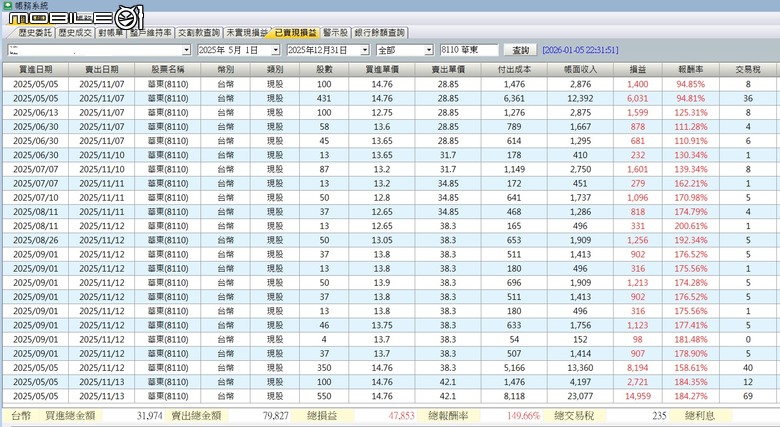
Task: Click the return rate cell 130.34%
Action: (691, 155)
